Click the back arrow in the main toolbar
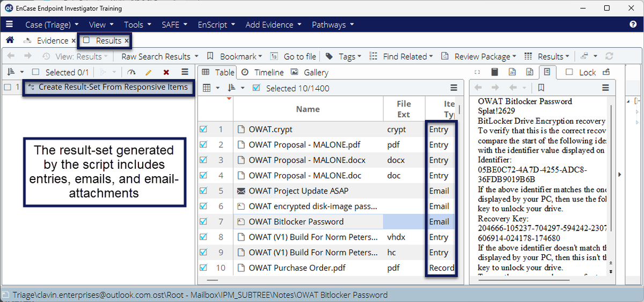 click(x=11, y=56)
